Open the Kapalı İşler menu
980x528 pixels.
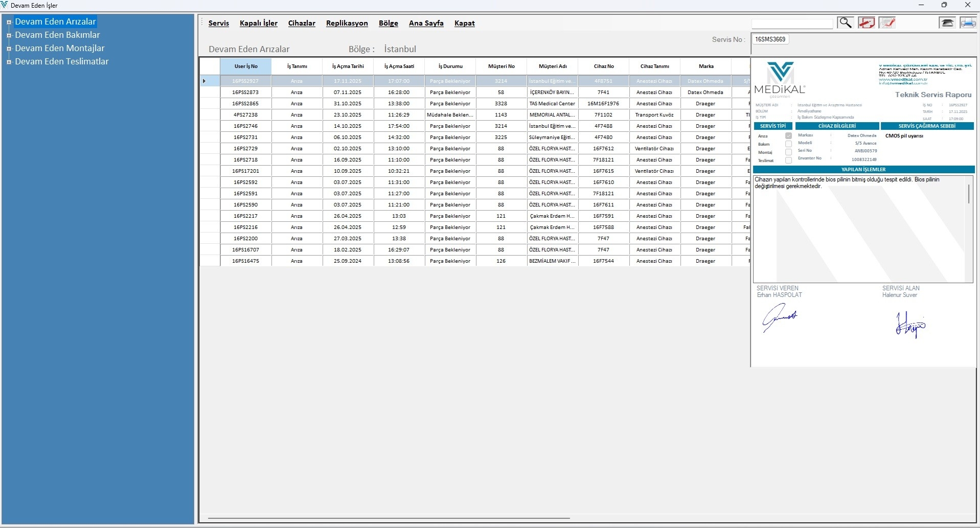pos(259,24)
